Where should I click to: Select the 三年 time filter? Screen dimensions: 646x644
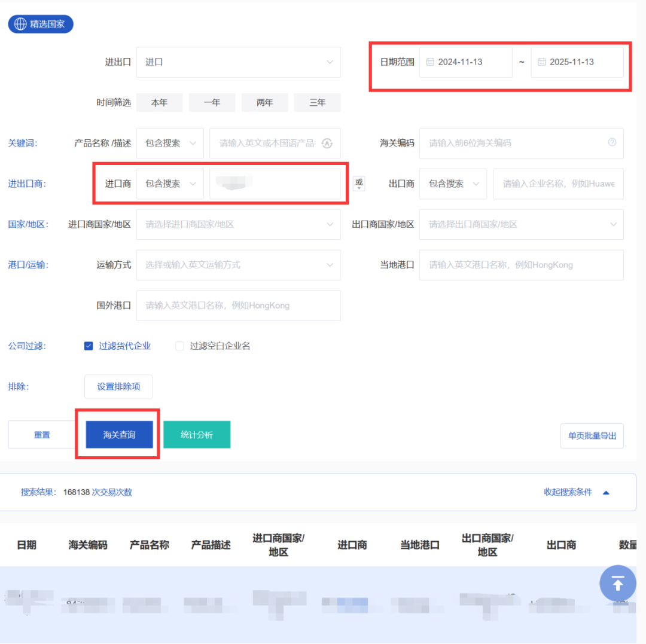(317, 103)
